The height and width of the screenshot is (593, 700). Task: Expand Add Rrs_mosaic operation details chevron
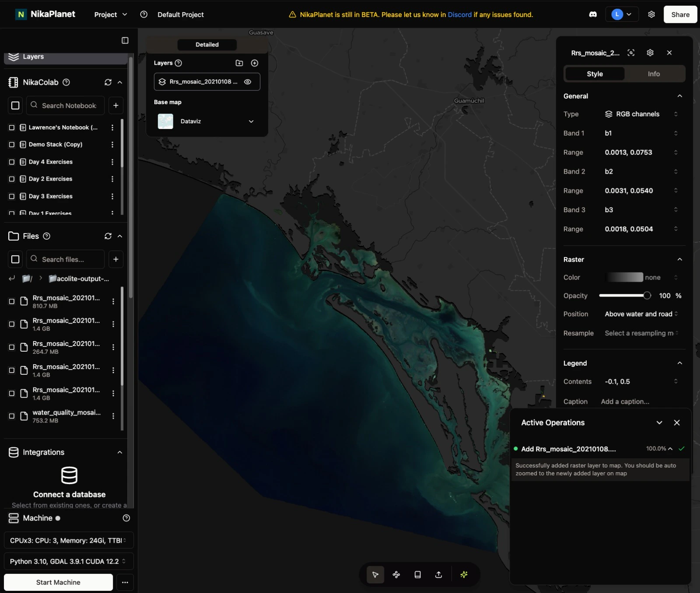point(670,449)
